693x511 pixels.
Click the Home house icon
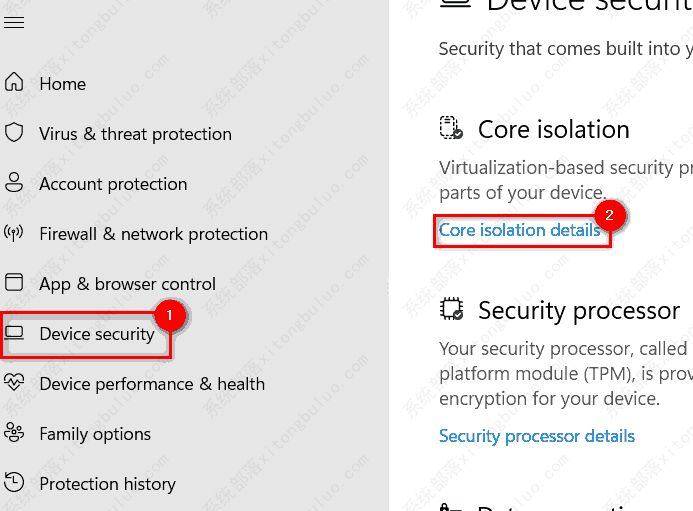coord(14,84)
